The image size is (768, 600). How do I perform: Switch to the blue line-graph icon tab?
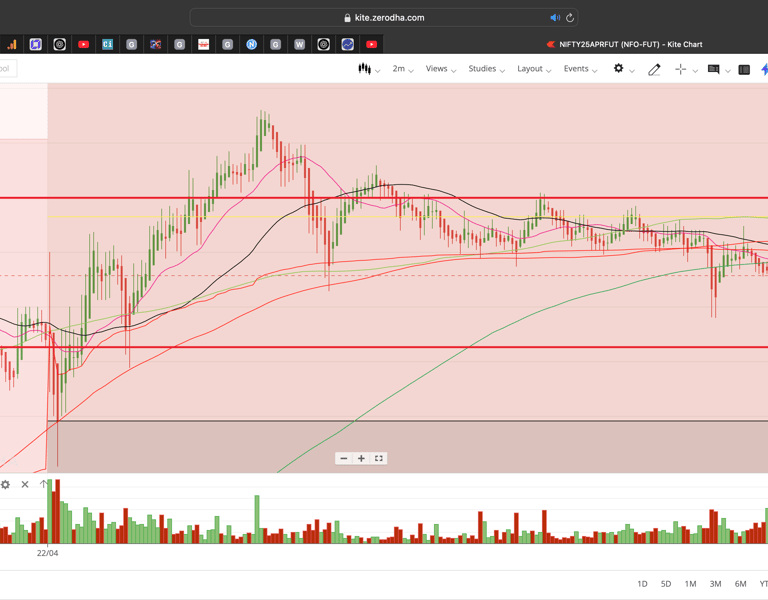tap(347, 45)
